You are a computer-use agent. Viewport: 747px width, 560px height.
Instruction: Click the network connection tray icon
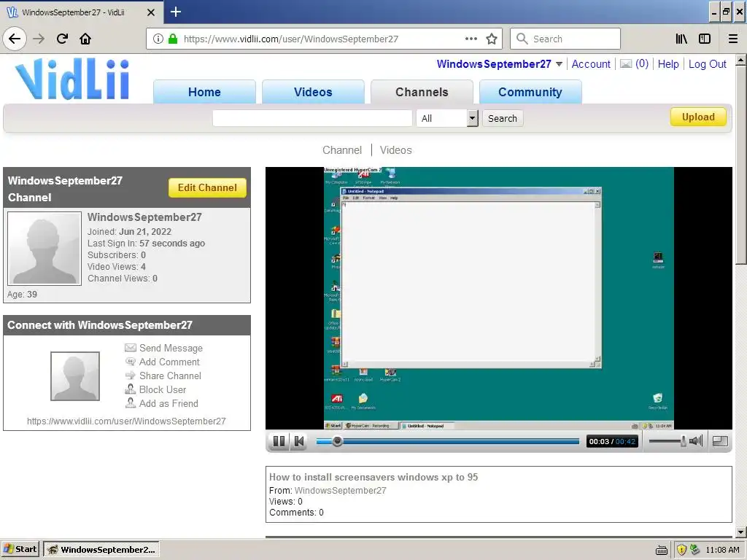tap(695, 550)
